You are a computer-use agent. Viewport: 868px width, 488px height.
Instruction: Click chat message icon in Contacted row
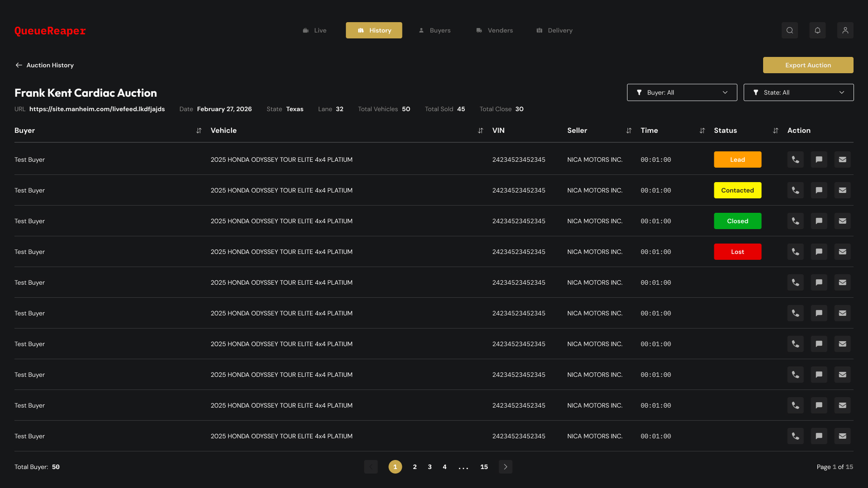tap(819, 190)
